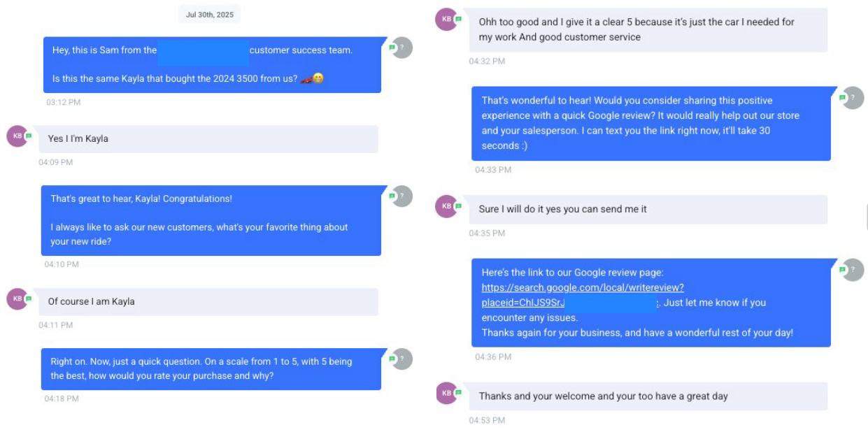The height and width of the screenshot is (432, 868).
Task: Select the "Hey, this is Sam" message bubble
Action: tap(212, 64)
